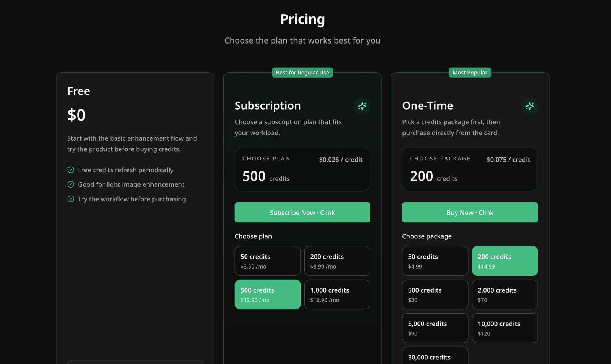This screenshot has height=364, width=611.
Task: Click the checkmark icon beside Try the workflow
Action: (x=71, y=199)
